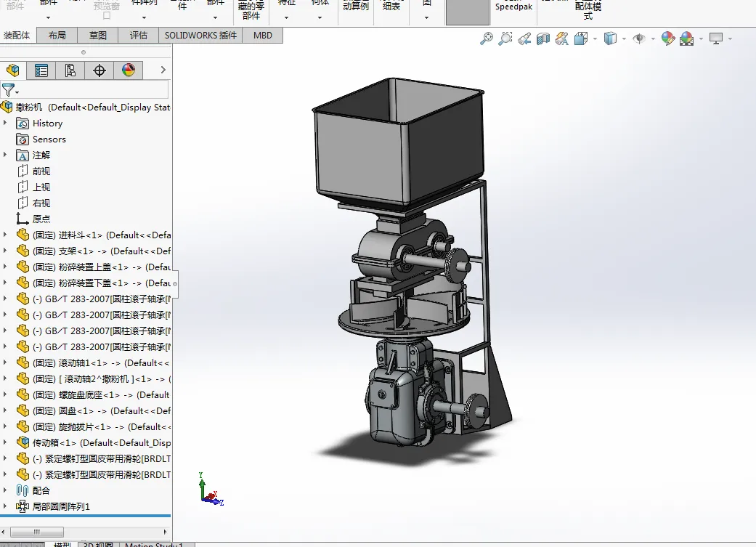The width and height of the screenshot is (756, 547).
Task: Return to the previous view
Action: tap(524, 39)
